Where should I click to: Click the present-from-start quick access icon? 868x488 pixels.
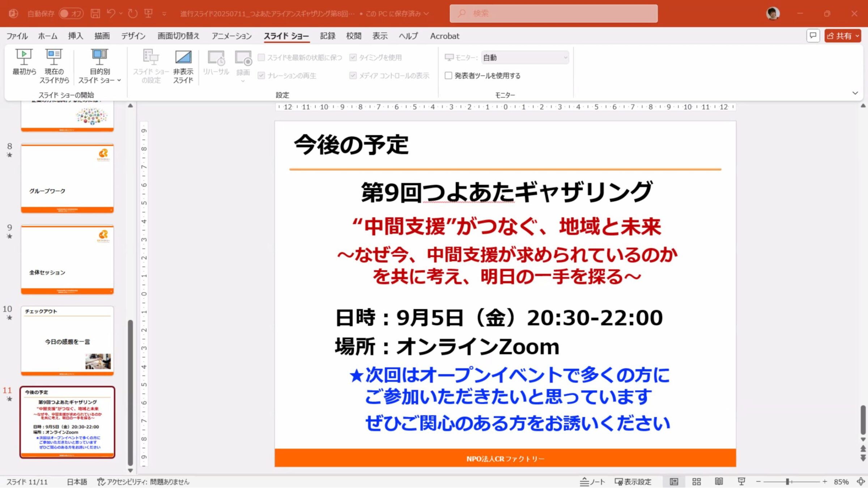[x=148, y=14]
